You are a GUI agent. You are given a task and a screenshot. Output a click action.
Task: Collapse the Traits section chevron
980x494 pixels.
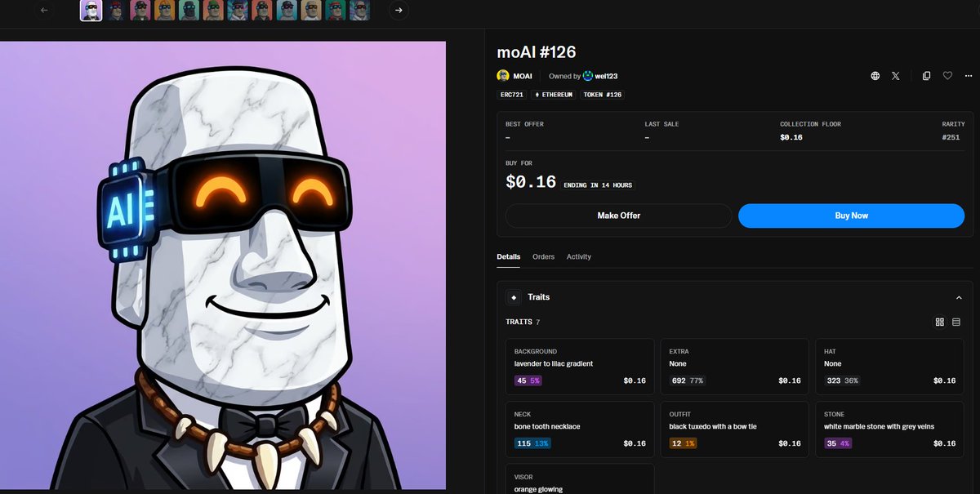(x=959, y=297)
